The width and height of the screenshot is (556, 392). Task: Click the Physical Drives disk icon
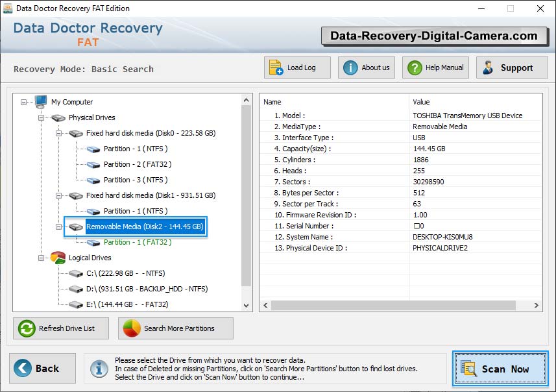point(58,117)
